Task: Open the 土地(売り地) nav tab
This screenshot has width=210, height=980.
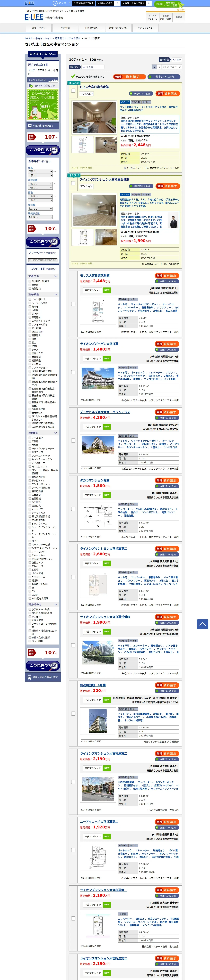Action: coord(92,28)
